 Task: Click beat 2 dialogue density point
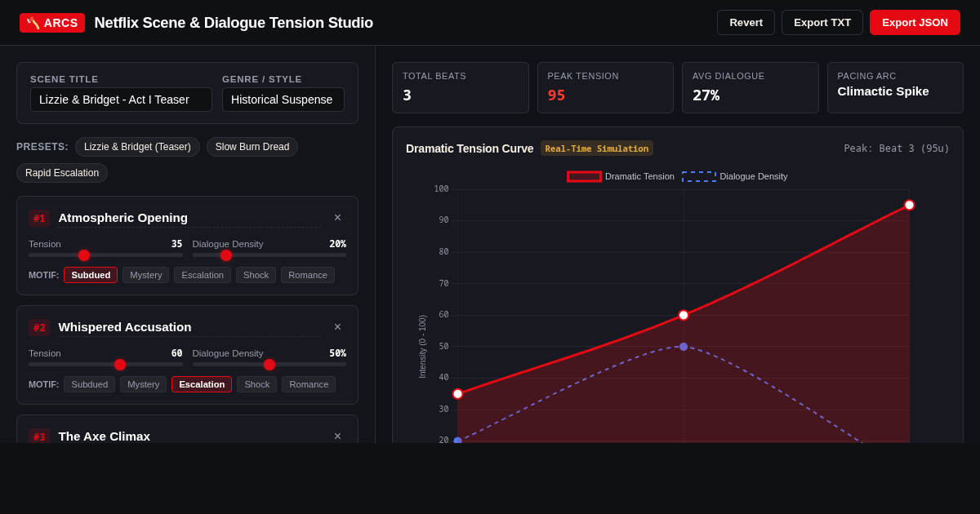coord(684,347)
